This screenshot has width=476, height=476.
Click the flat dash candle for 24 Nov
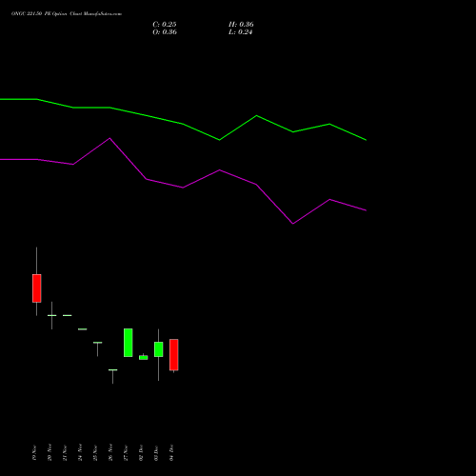click(x=83, y=329)
